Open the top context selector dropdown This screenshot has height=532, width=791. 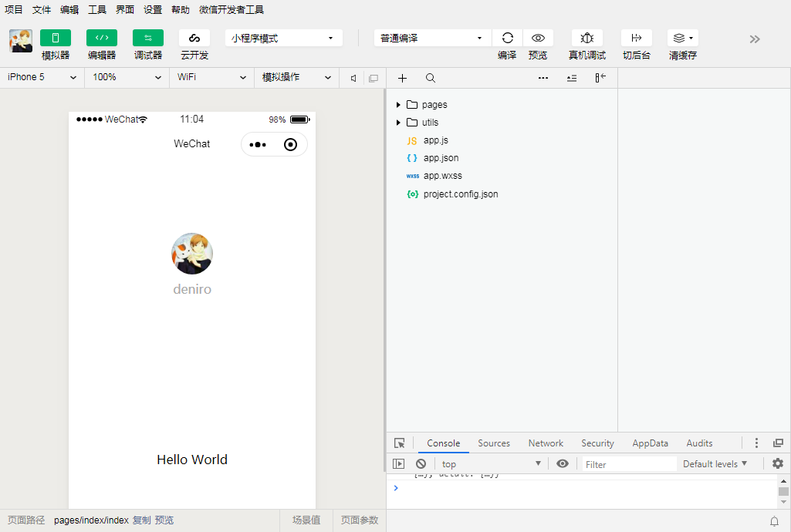pos(491,463)
